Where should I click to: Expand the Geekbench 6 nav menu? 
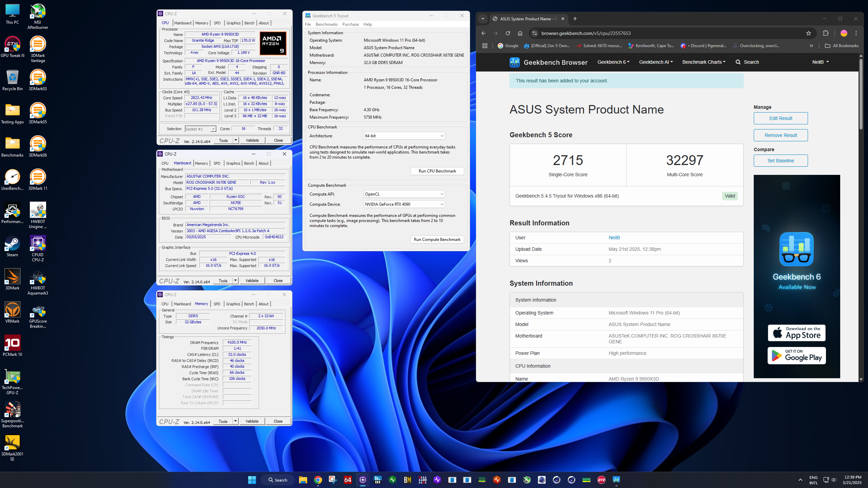pyautogui.click(x=613, y=62)
